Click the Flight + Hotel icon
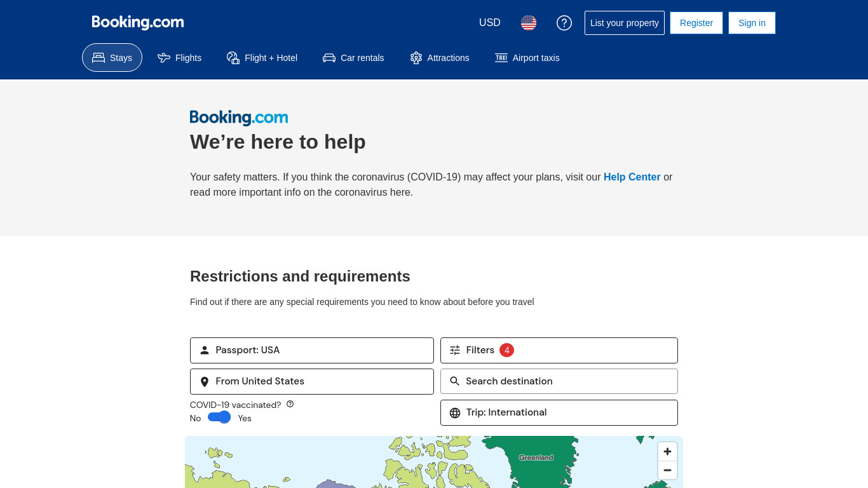868x488 pixels. [233, 58]
